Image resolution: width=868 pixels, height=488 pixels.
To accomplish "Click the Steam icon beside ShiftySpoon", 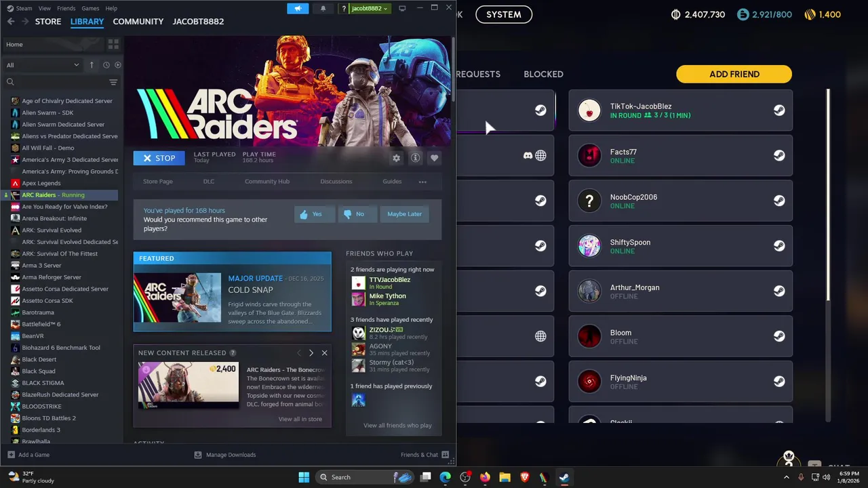I will (779, 245).
